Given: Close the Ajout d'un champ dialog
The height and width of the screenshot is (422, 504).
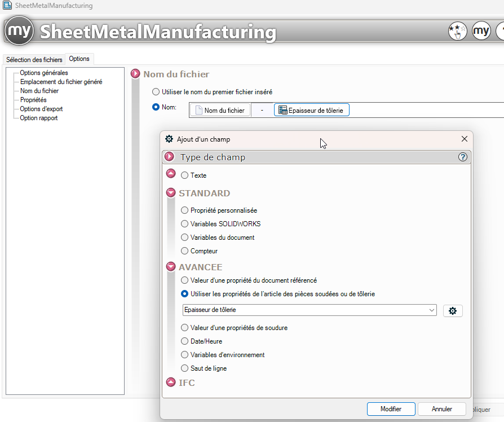Looking at the screenshot, I should coord(465,139).
